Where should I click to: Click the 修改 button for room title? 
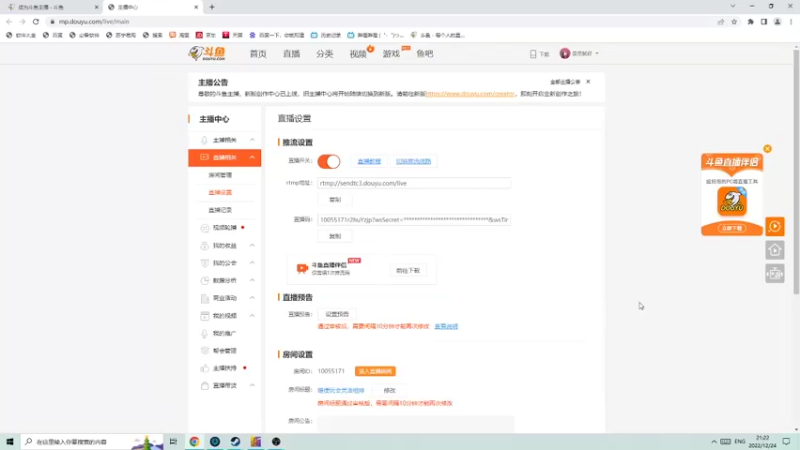[389, 390]
